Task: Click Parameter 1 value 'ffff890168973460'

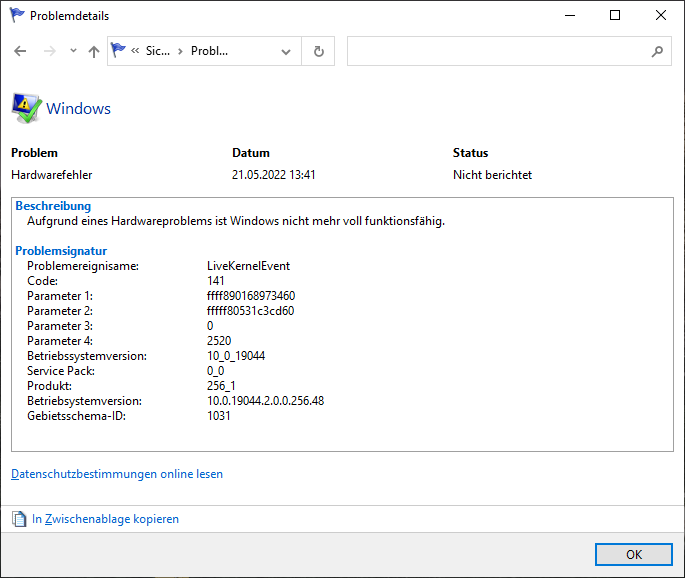Action: (251, 296)
